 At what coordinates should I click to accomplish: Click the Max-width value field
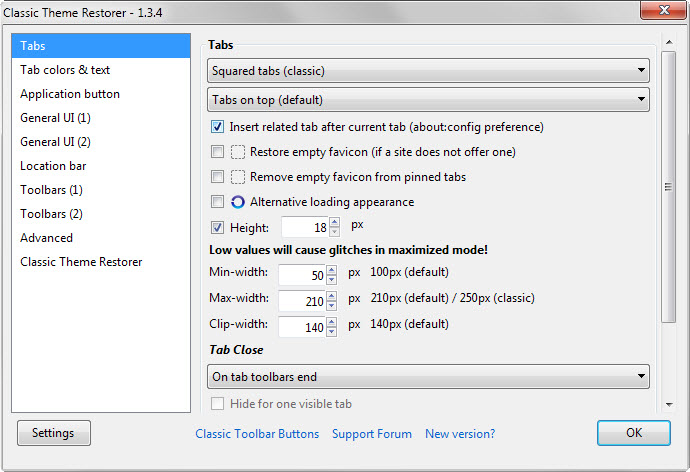pos(302,301)
